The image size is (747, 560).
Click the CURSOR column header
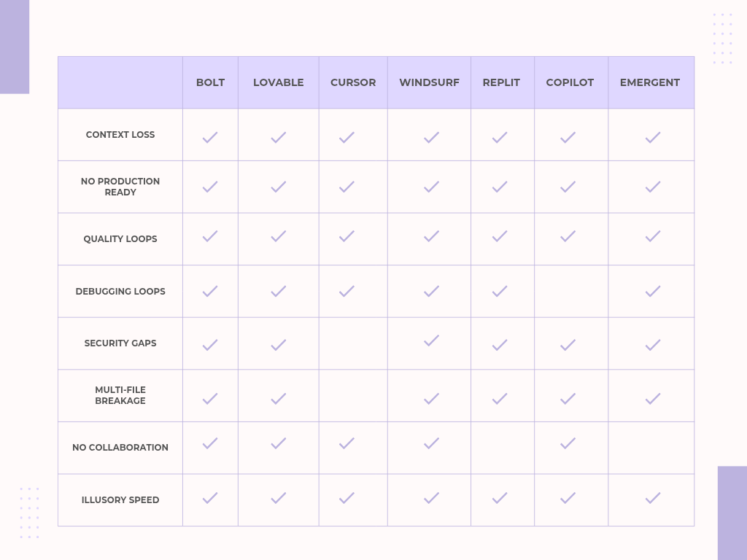point(353,82)
